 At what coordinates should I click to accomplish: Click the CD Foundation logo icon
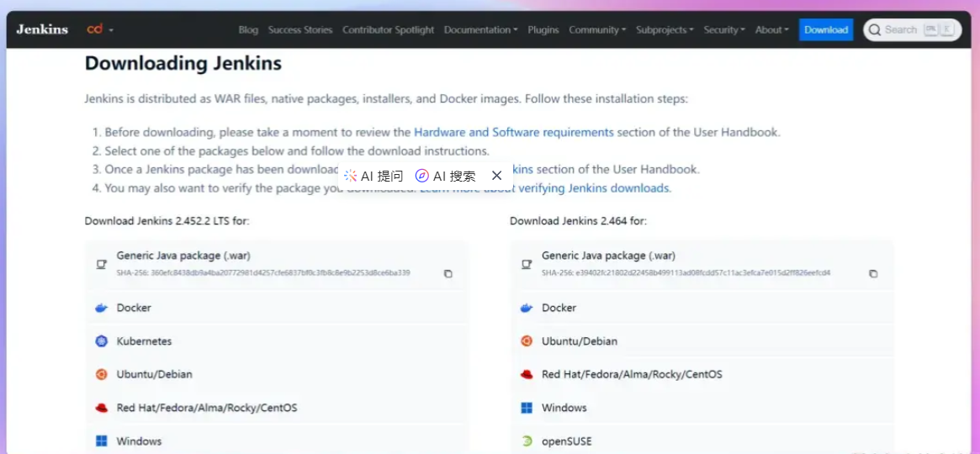(x=95, y=29)
